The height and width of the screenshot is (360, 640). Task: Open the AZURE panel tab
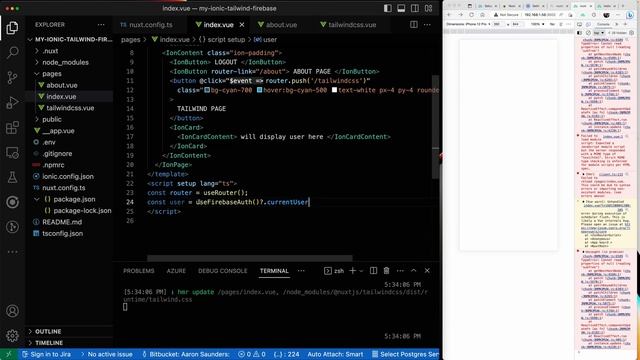(176, 271)
